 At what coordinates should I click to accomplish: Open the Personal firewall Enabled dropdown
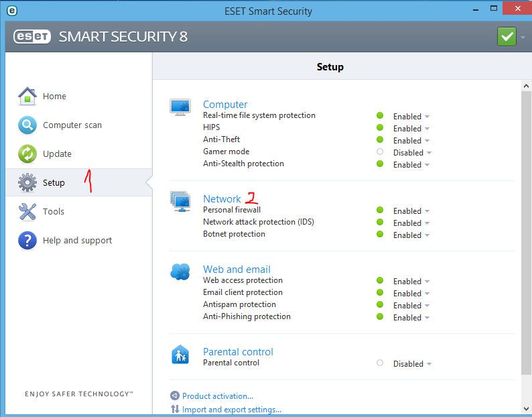(411, 211)
